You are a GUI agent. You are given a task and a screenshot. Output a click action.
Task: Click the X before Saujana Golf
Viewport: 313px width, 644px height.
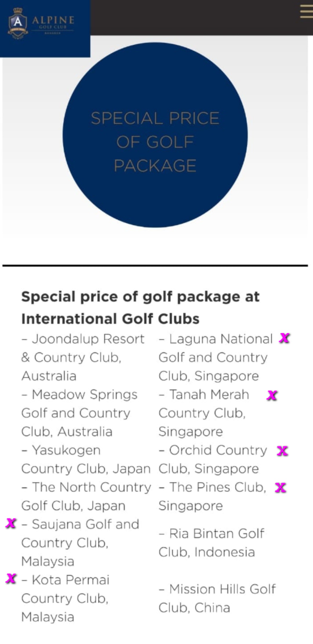[x=11, y=523]
